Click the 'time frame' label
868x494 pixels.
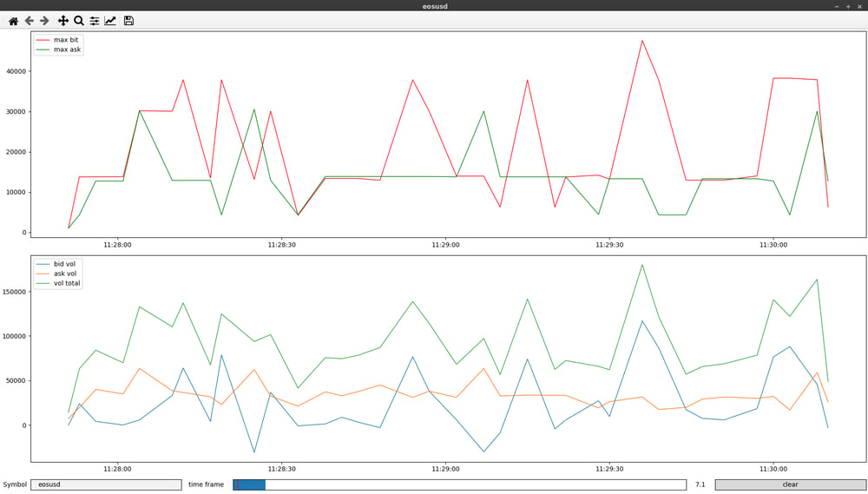pos(206,484)
